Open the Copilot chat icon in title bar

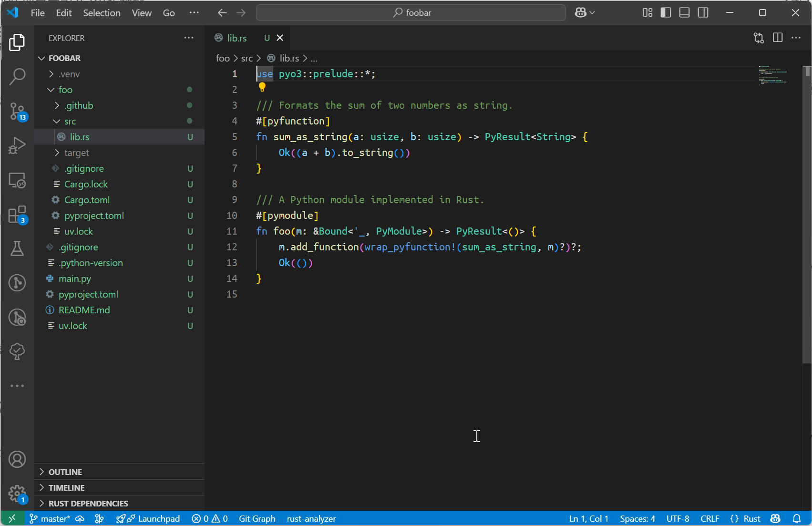coord(580,13)
